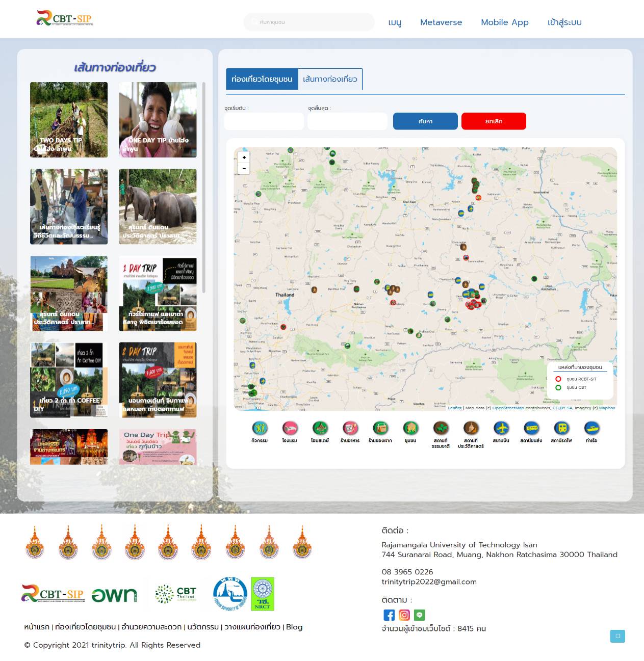
Task: Open the Instagram icon in footer
Action: tap(404, 615)
